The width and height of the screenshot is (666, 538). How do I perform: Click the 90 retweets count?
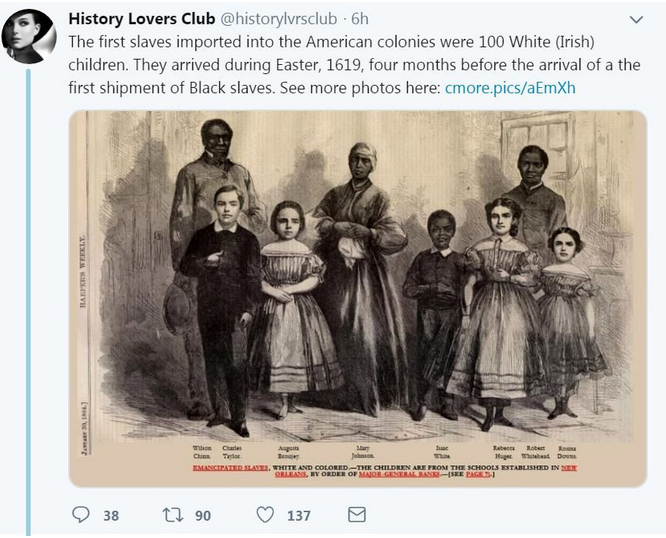[203, 515]
